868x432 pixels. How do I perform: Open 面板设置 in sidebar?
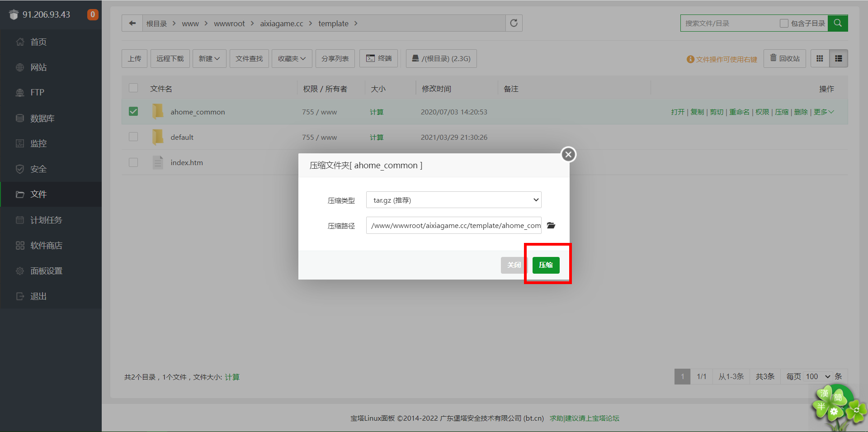[51, 271]
